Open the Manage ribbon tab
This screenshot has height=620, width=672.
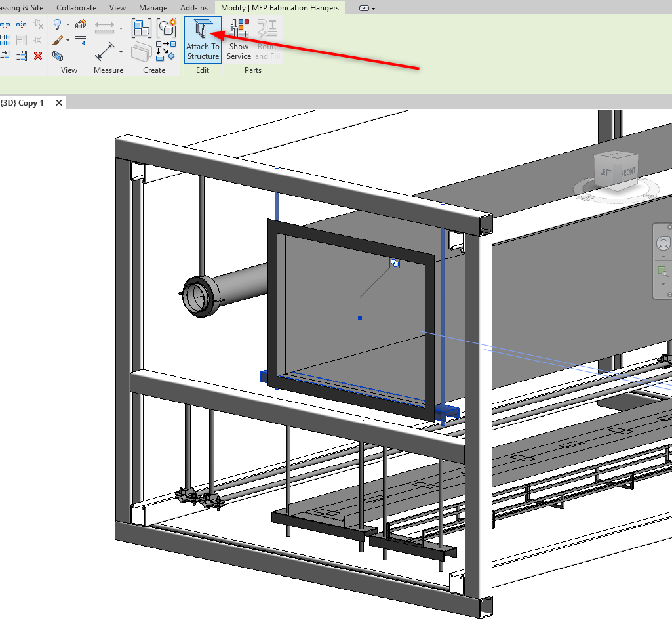coord(153,8)
